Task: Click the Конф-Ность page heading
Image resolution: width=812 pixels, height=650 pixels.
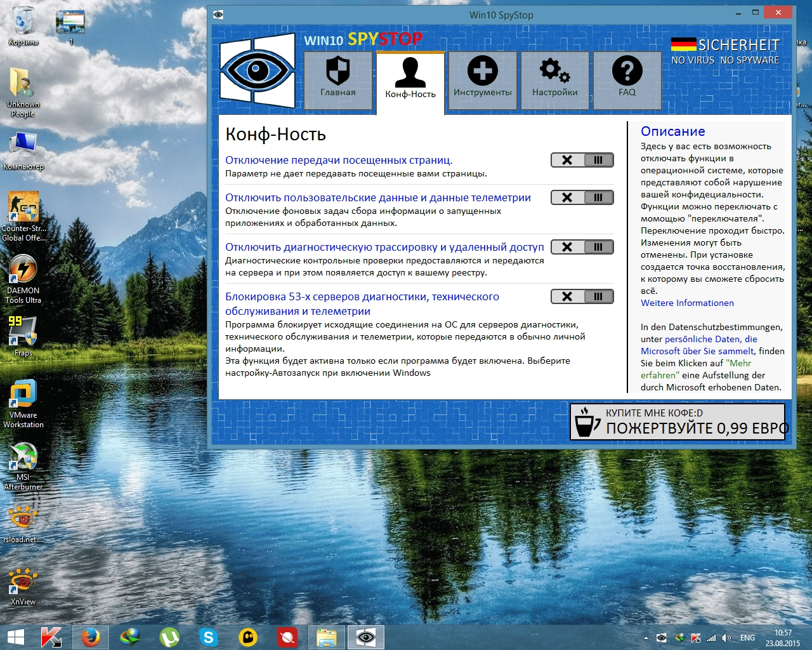Action: (276, 134)
